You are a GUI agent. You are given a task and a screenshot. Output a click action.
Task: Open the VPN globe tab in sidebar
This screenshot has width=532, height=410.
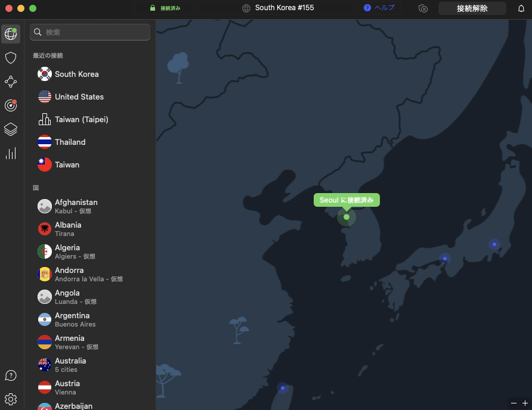point(11,34)
